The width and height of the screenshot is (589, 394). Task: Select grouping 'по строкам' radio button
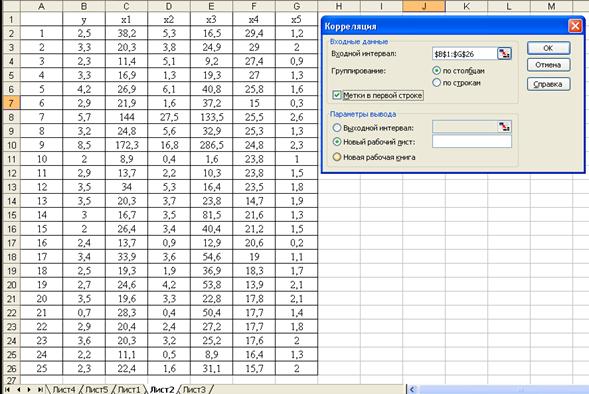click(x=436, y=83)
